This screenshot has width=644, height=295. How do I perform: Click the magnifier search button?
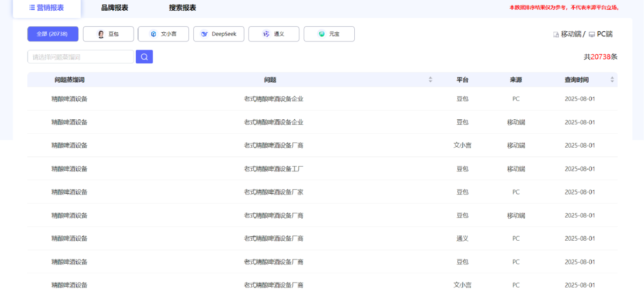click(x=144, y=57)
